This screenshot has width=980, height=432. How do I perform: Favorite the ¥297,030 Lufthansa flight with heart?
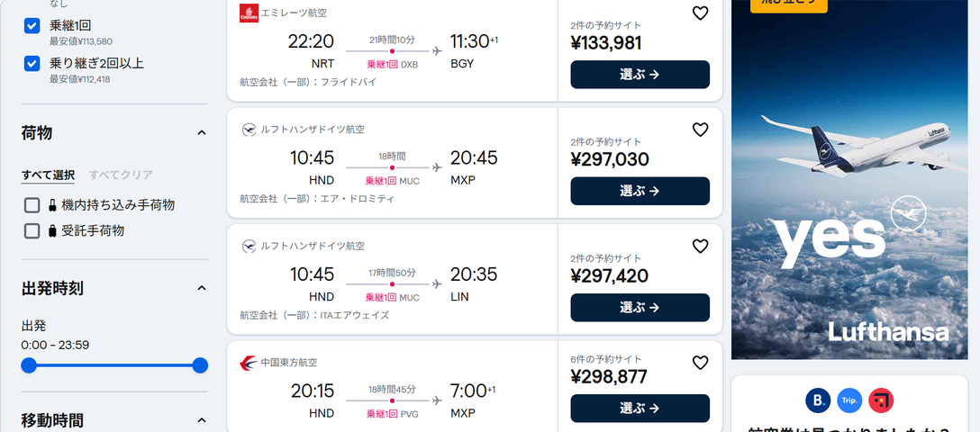pyautogui.click(x=700, y=130)
